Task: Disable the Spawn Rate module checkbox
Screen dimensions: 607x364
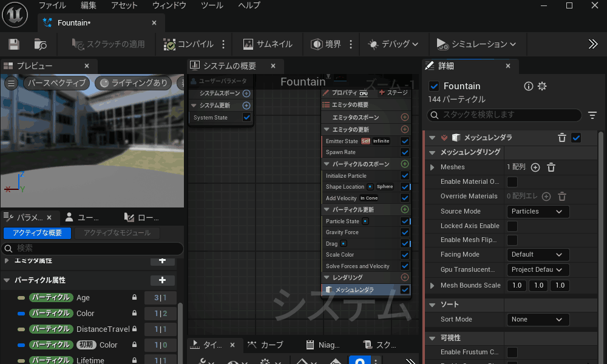Action: [x=405, y=152]
